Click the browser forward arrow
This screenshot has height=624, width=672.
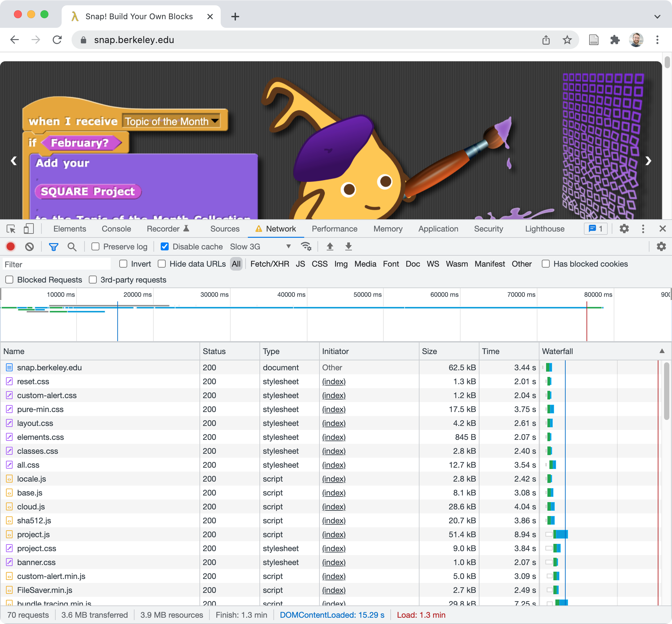35,40
